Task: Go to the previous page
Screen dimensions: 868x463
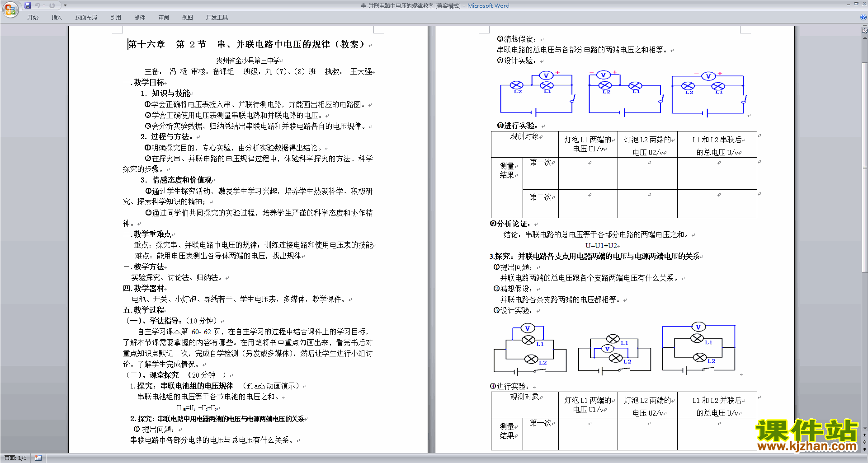Action: [x=865, y=435]
